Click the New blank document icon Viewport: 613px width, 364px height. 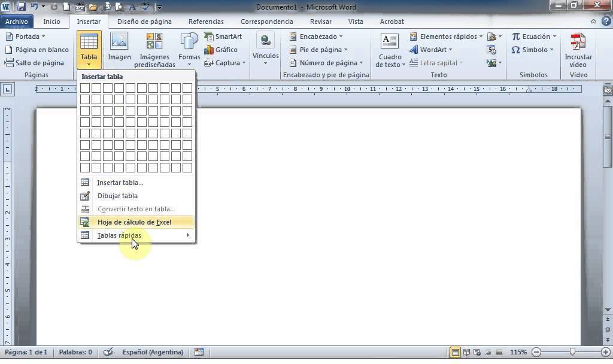click(x=66, y=7)
